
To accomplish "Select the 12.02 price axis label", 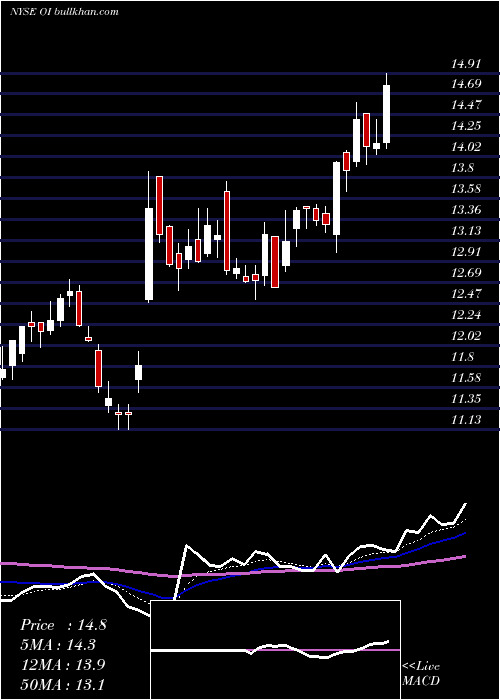I will click(x=466, y=335).
